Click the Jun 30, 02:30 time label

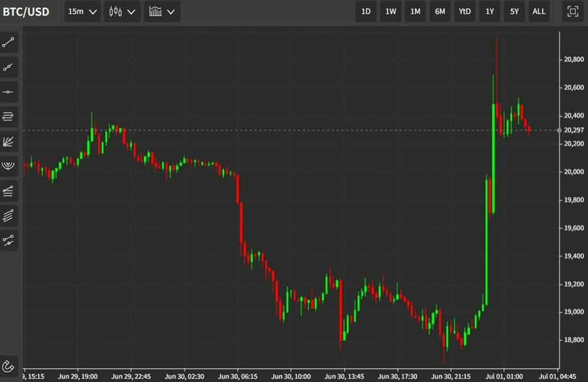coord(184,376)
